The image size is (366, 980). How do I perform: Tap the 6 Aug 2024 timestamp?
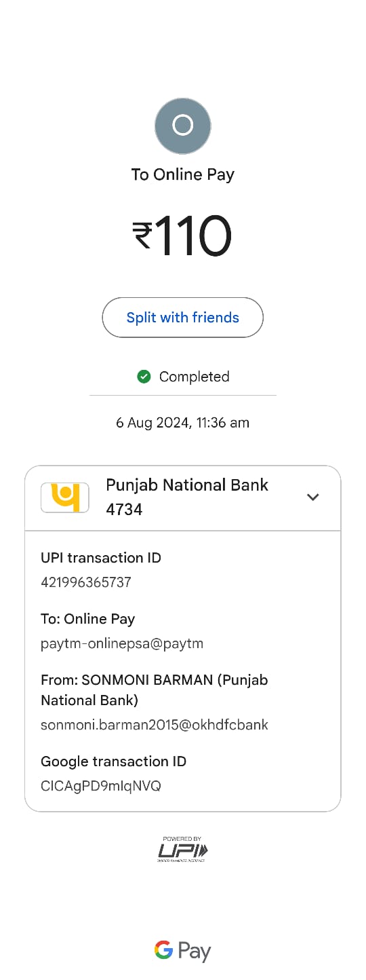tap(183, 423)
